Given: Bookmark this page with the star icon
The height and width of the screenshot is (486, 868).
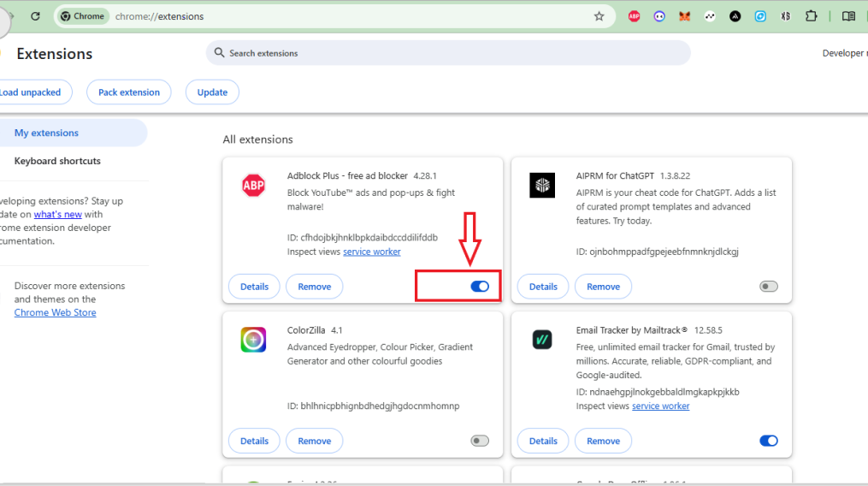Looking at the screenshot, I should coord(599,16).
